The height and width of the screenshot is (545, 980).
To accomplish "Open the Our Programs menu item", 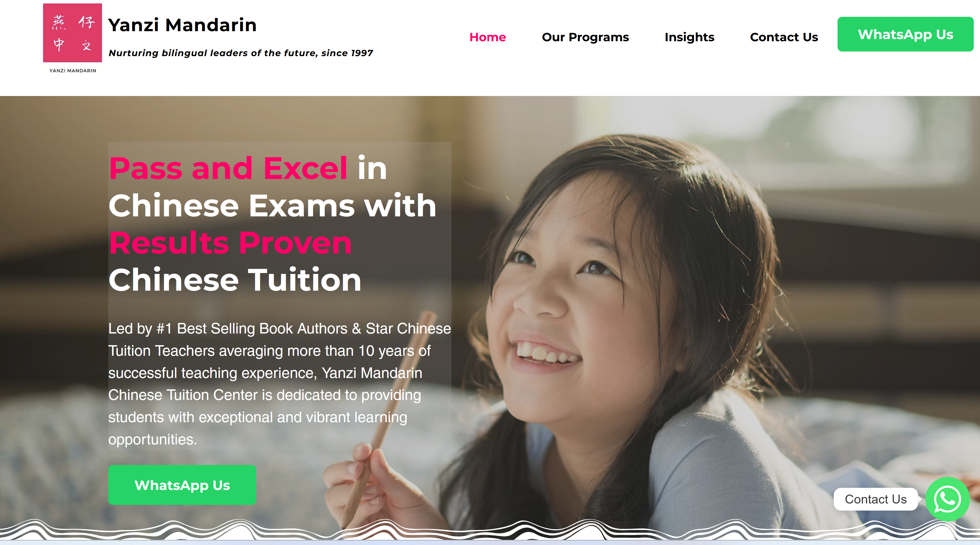I will pyautogui.click(x=585, y=37).
